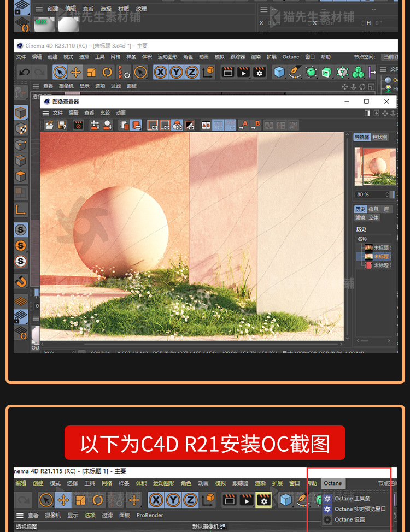This screenshot has width=410, height=532.
Task: Open the R23 viewport hamburger menu beside 查看
Action: click(36, 86)
